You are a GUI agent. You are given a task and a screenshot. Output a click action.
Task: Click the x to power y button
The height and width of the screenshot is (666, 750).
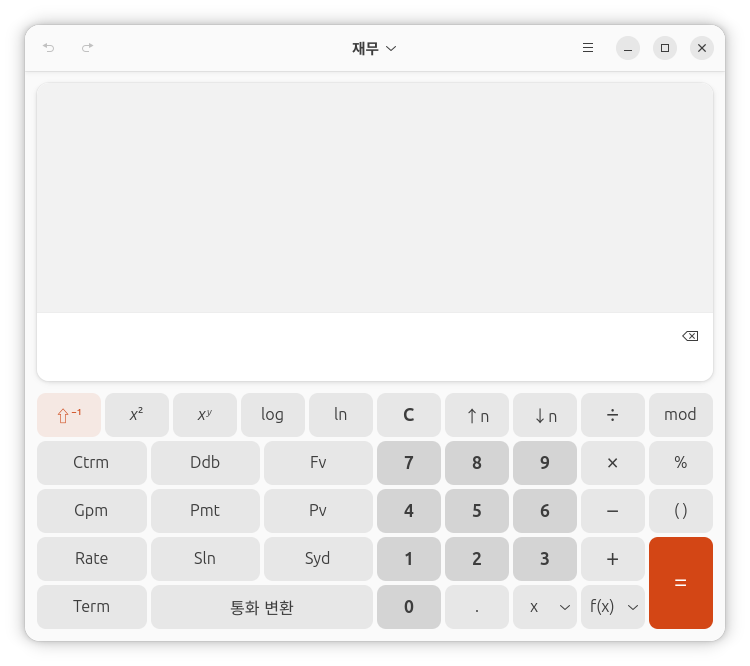(205, 415)
